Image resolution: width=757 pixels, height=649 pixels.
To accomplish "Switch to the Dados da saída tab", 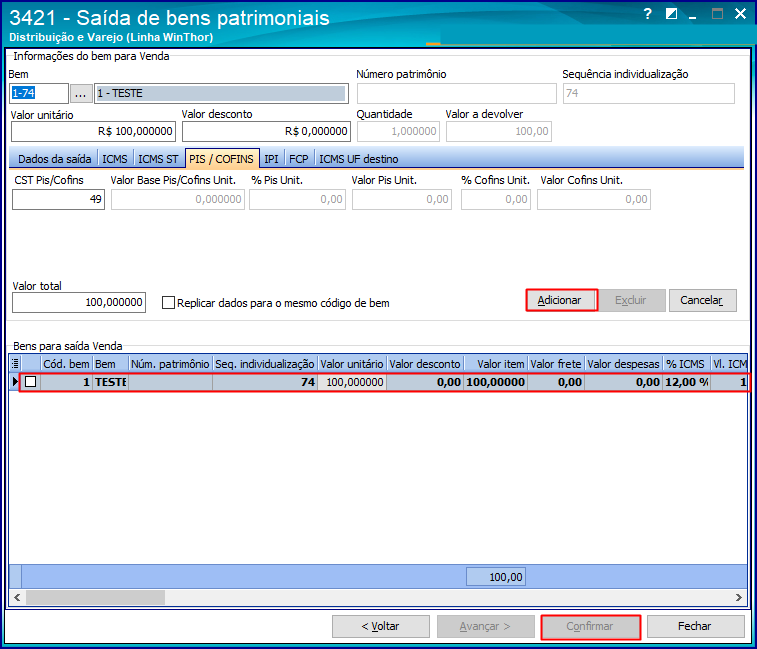I will point(55,159).
